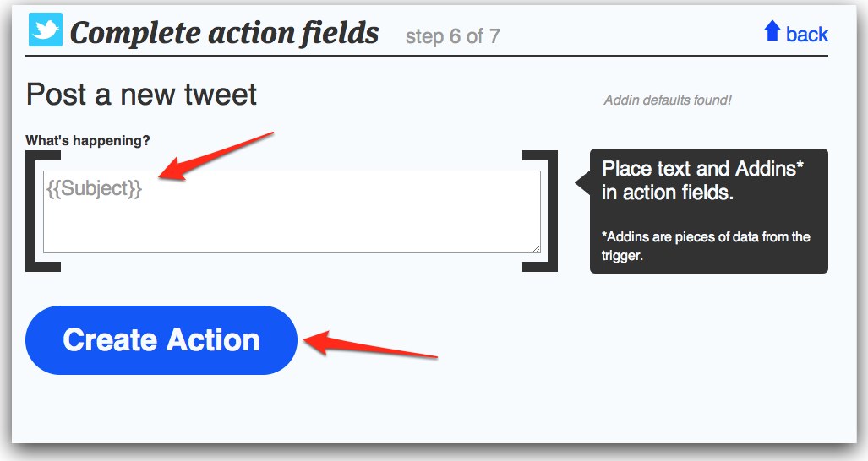Click the {{Subject}} placeholder text
Viewport: 868px width, 461px height.
pos(94,188)
